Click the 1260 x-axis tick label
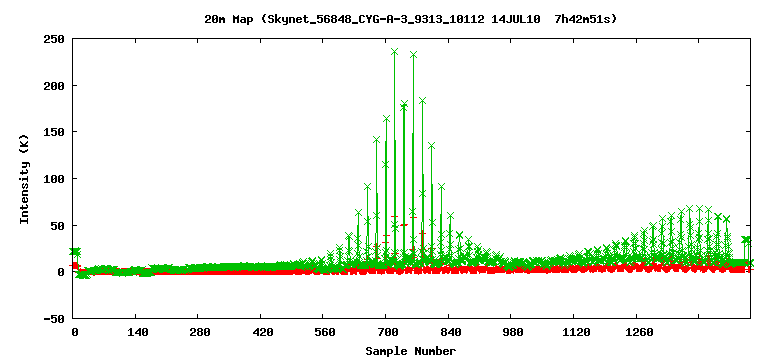The height and width of the screenshot is (360, 768). 639,333
